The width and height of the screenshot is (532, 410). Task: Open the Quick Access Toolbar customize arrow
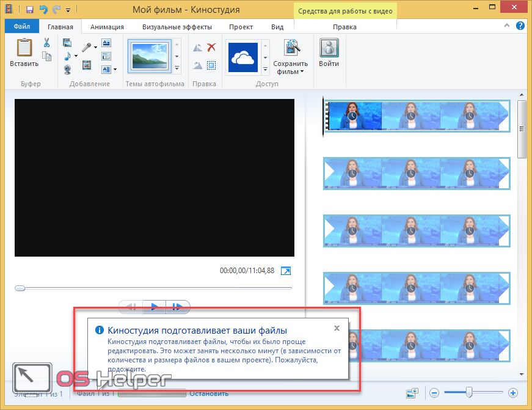tap(68, 10)
